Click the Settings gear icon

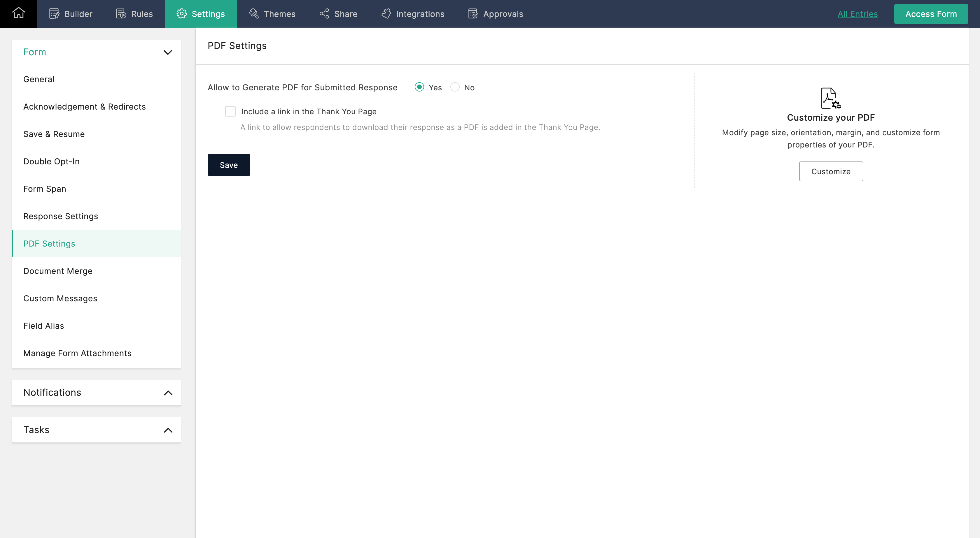[181, 14]
